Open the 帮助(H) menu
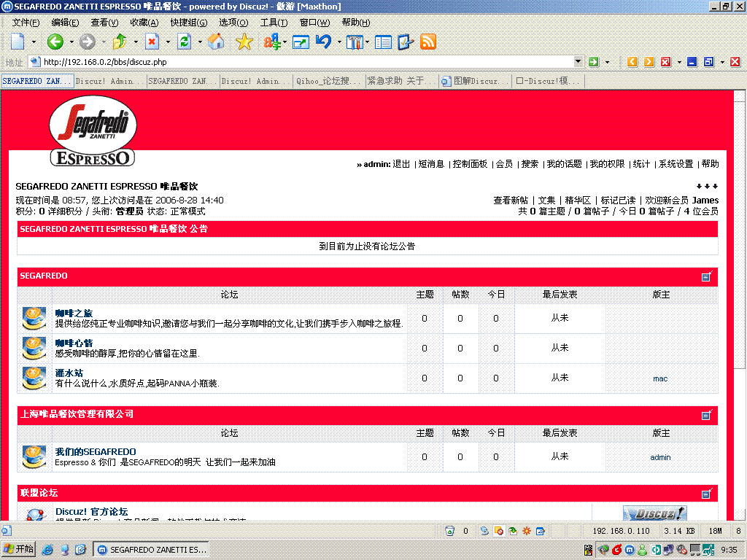This screenshot has width=747, height=560. [x=356, y=23]
